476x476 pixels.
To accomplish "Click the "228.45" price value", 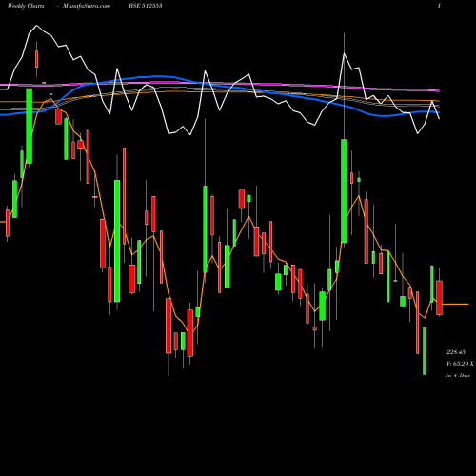I will point(456,352).
